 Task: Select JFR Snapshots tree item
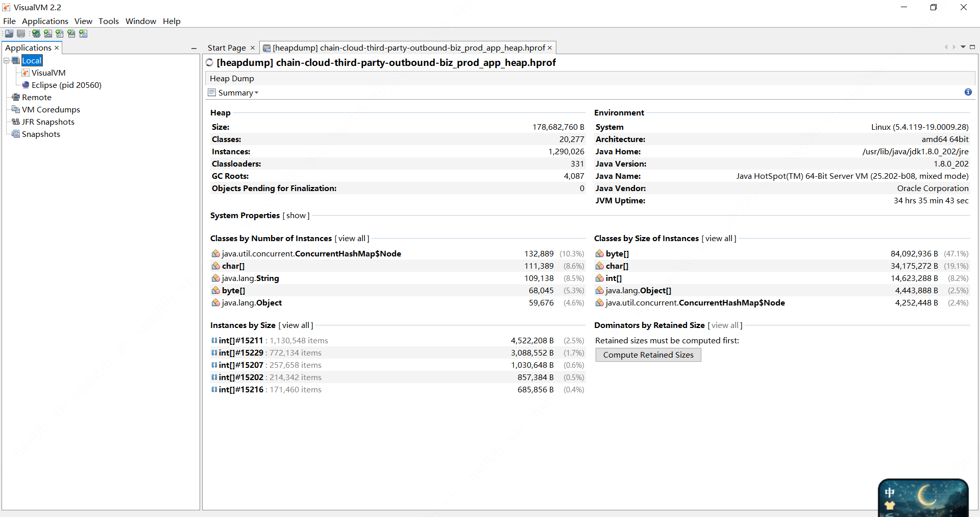[x=48, y=122]
